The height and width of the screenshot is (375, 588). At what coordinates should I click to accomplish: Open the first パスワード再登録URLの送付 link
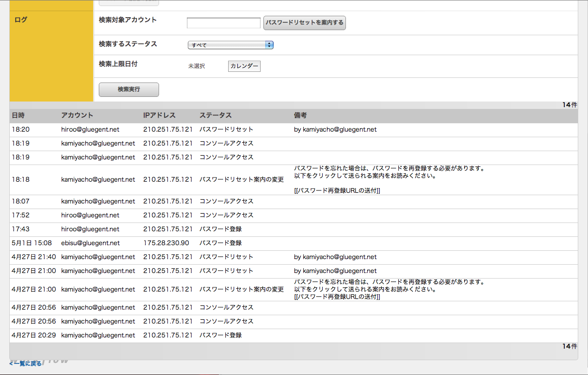coord(338,190)
